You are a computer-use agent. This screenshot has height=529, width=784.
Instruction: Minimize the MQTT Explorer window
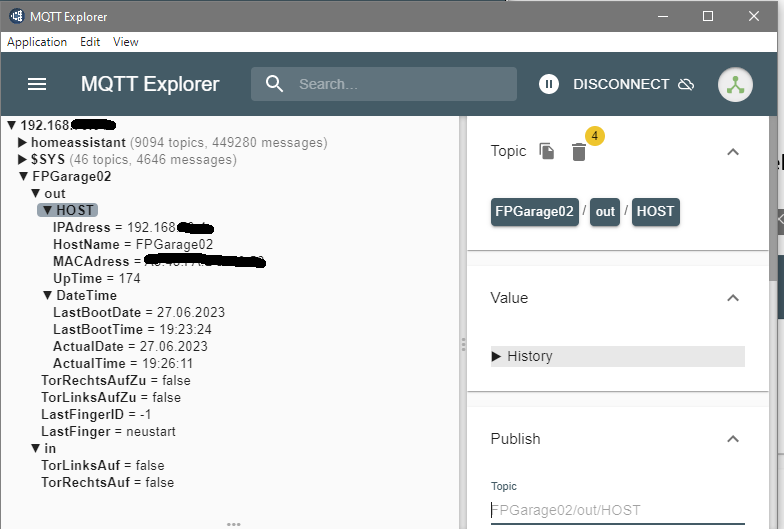click(x=663, y=16)
